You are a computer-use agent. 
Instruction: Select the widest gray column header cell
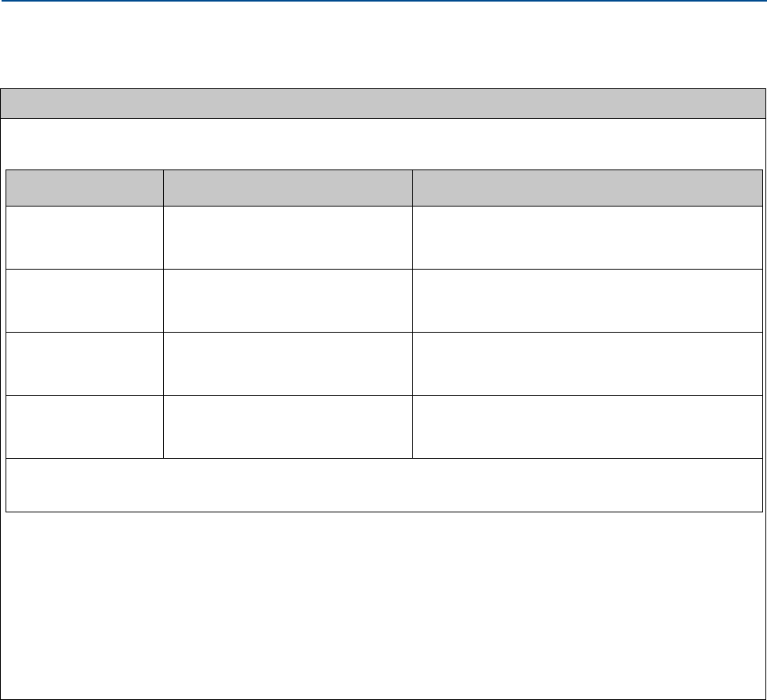(x=587, y=188)
